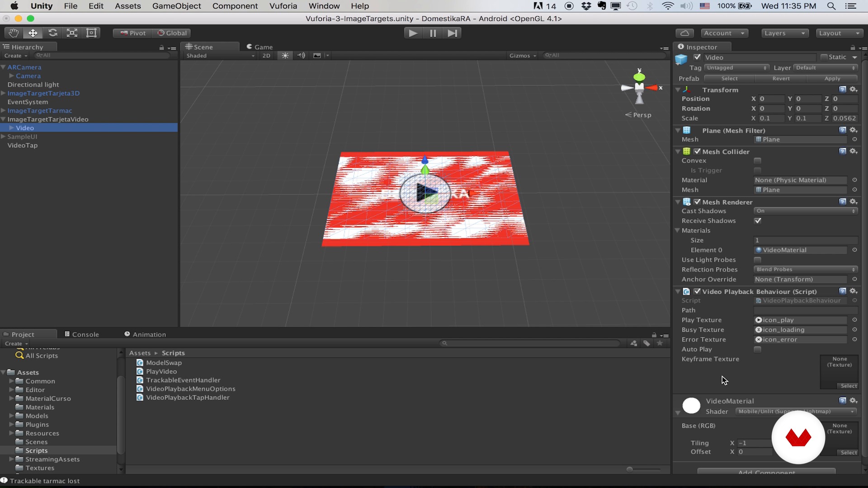The height and width of the screenshot is (488, 868).
Task: Enable Auto Play checkbox
Action: (758, 349)
